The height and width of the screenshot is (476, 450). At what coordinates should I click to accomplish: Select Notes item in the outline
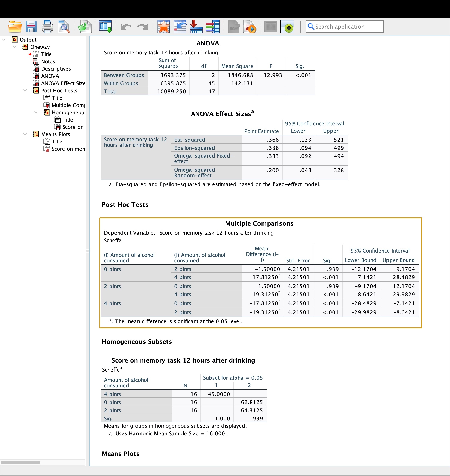[48, 61]
